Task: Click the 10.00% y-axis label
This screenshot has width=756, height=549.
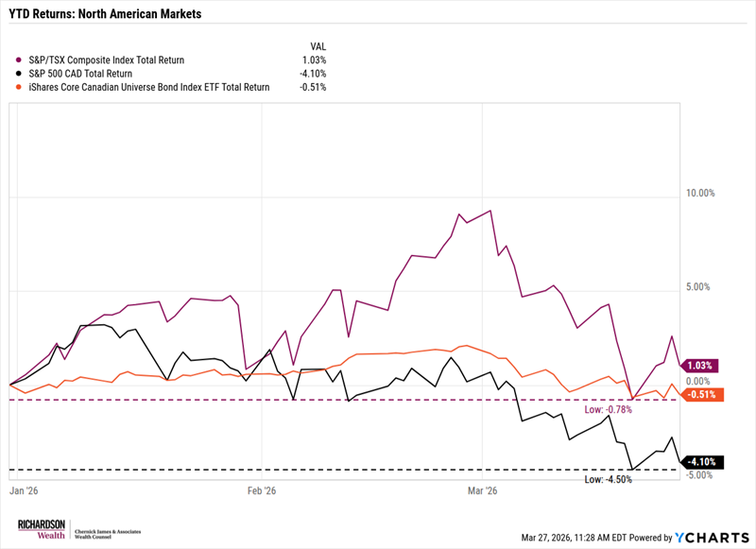Action: tap(702, 193)
